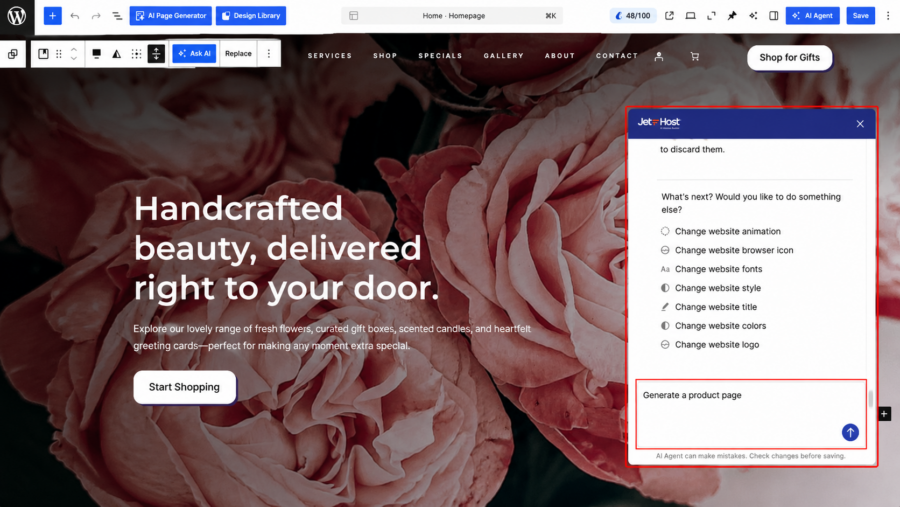Toggle the fullscreen expand icon
The image size is (900, 507).
[711, 16]
